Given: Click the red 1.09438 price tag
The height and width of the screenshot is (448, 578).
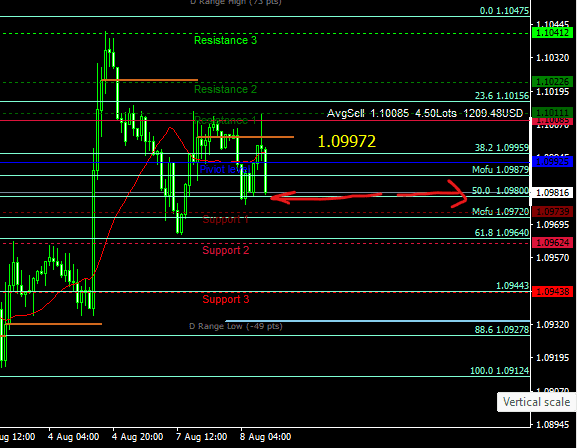Looking at the screenshot, I should click(553, 292).
